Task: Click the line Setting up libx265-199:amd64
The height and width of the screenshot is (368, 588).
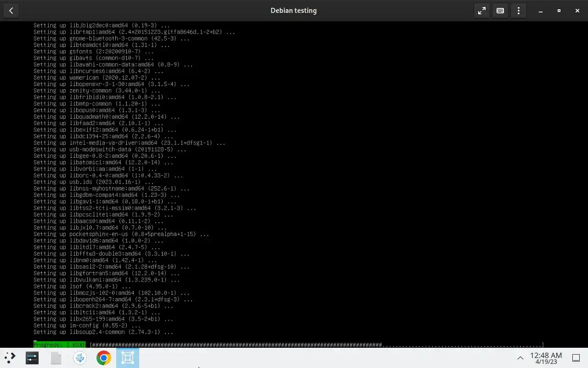Action: tap(103, 319)
